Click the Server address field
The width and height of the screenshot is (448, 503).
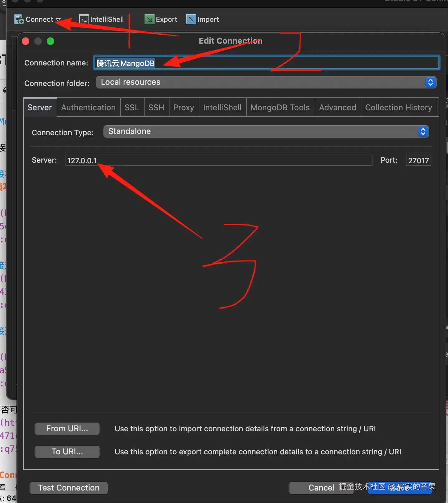click(219, 160)
